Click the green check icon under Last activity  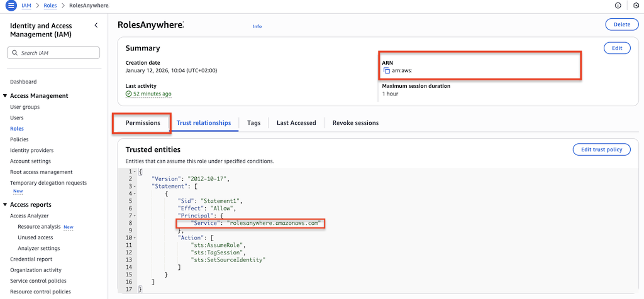click(129, 94)
